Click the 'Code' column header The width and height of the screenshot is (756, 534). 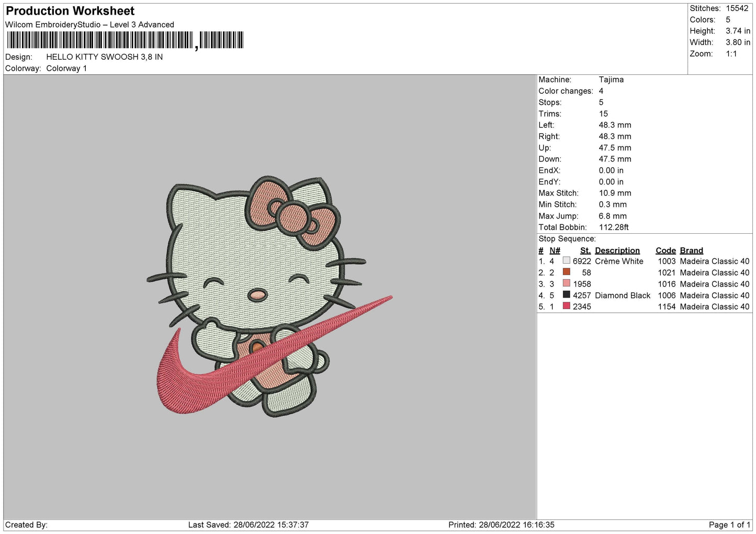pyautogui.click(x=665, y=251)
